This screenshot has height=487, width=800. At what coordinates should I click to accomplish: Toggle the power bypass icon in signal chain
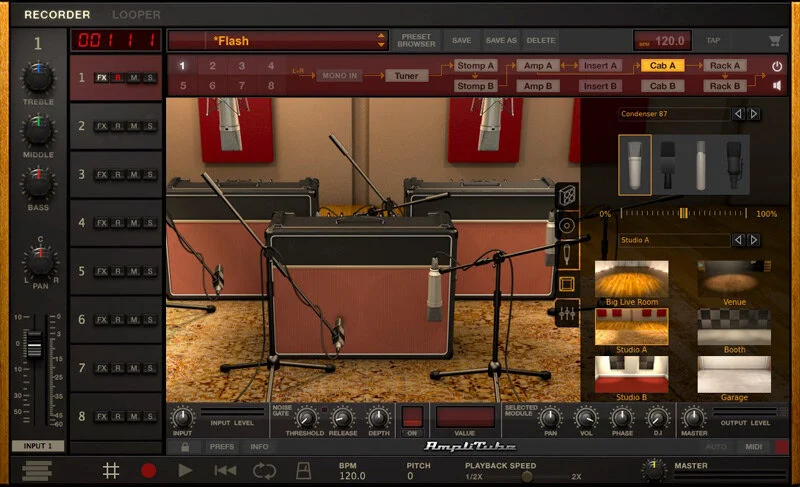click(777, 66)
